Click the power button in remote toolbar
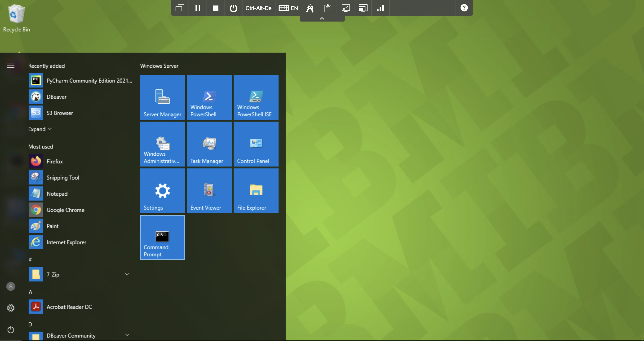The width and height of the screenshot is (644, 341). (233, 8)
